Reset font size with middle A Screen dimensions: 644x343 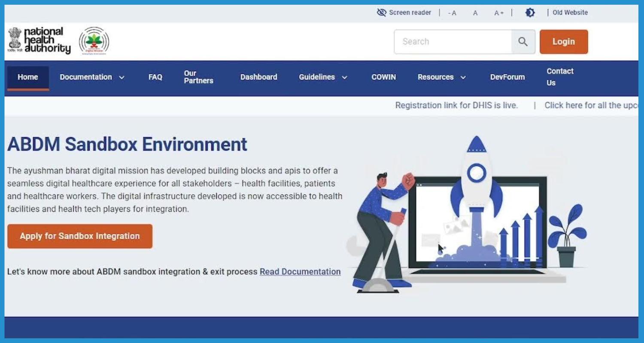(x=475, y=13)
